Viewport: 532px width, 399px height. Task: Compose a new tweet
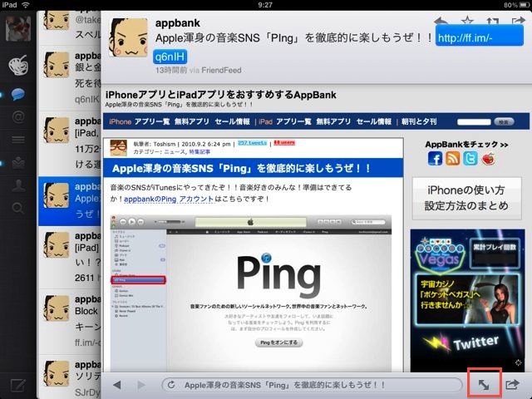[x=17, y=386]
